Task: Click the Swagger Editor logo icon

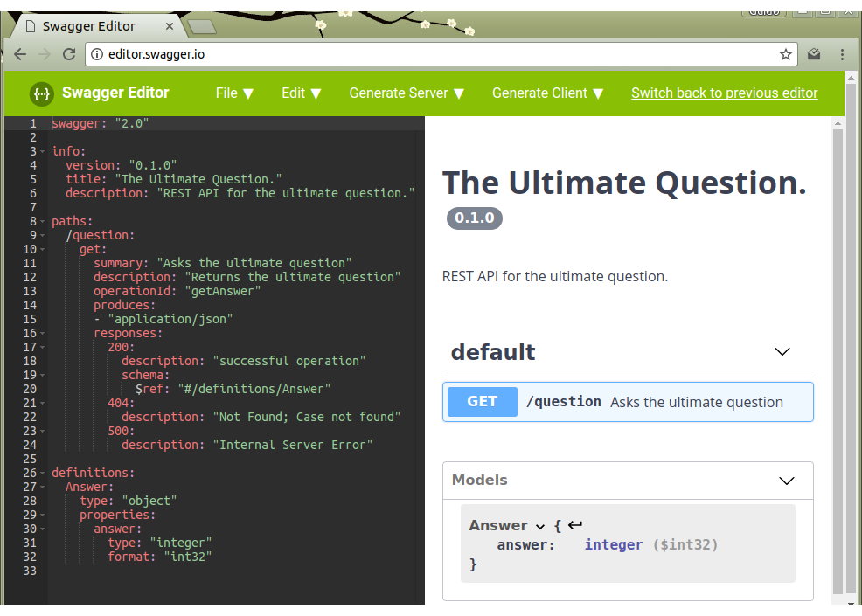Action: 42,93
